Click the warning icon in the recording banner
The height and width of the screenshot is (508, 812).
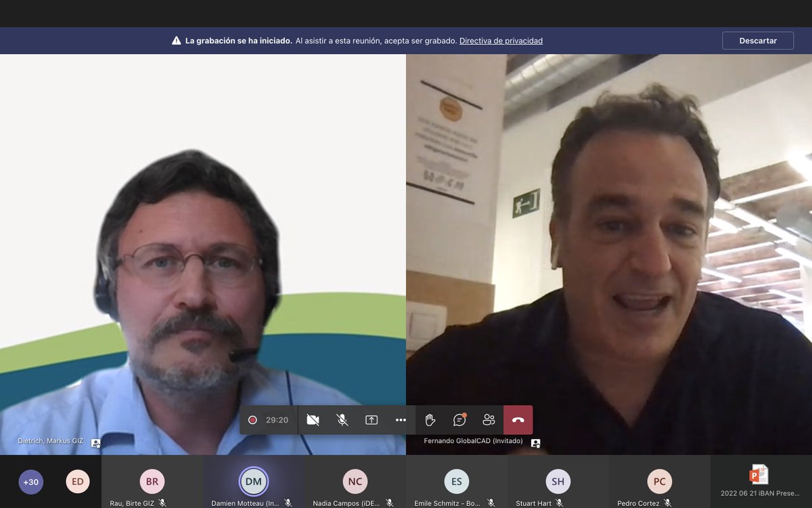point(175,40)
